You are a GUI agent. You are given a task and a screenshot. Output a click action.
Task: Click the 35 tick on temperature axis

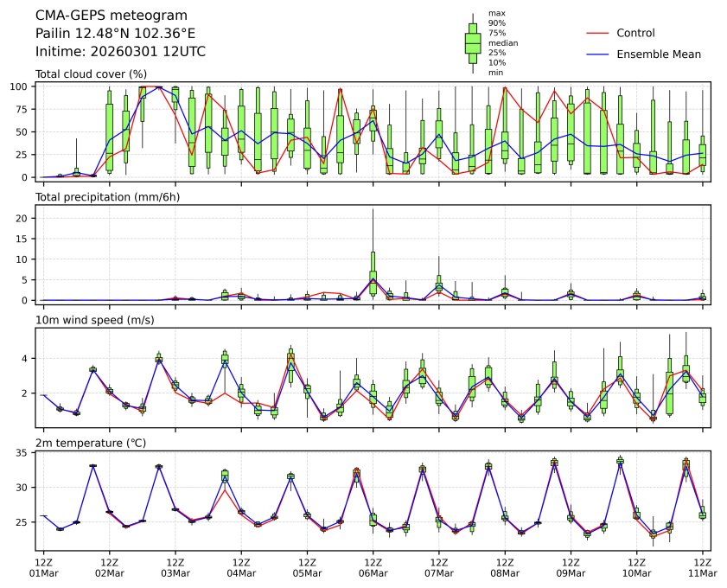point(25,452)
